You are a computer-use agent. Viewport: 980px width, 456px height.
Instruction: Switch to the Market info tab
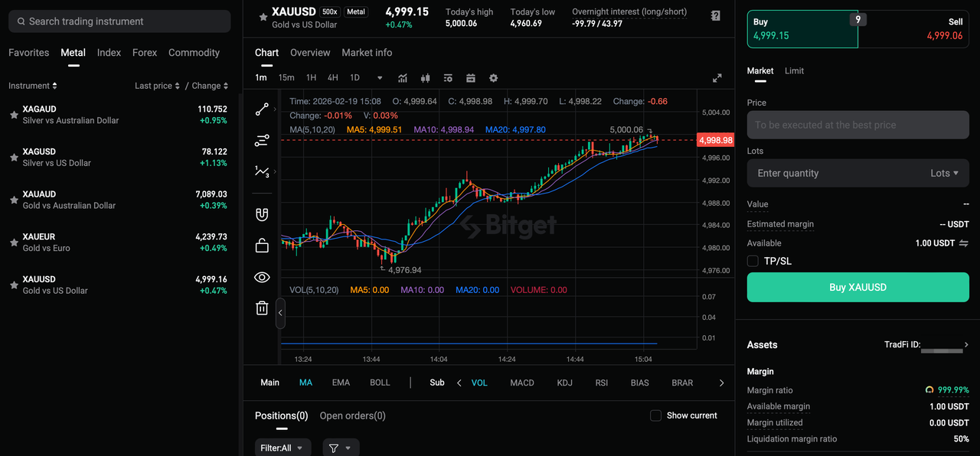pos(366,53)
